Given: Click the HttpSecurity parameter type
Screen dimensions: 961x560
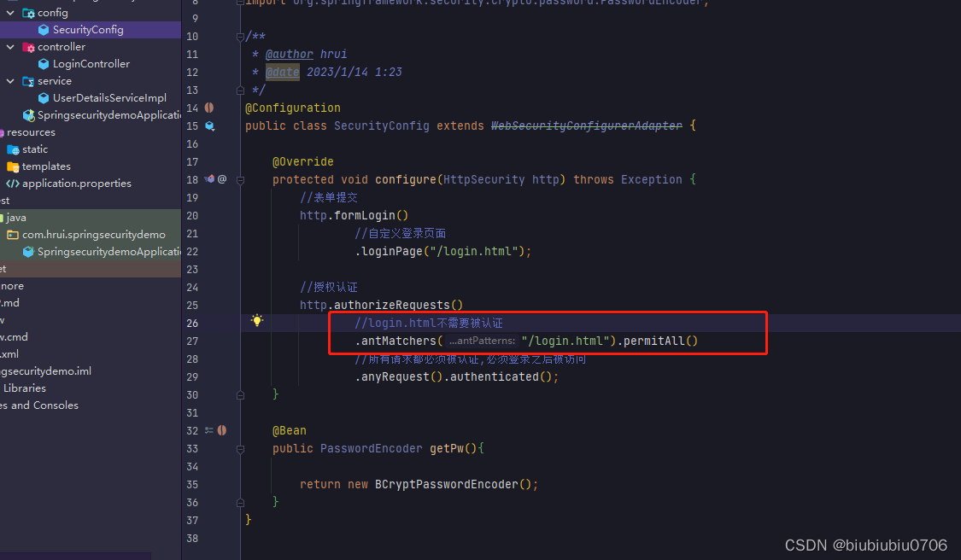Looking at the screenshot, I should click(x=484, y=179).
